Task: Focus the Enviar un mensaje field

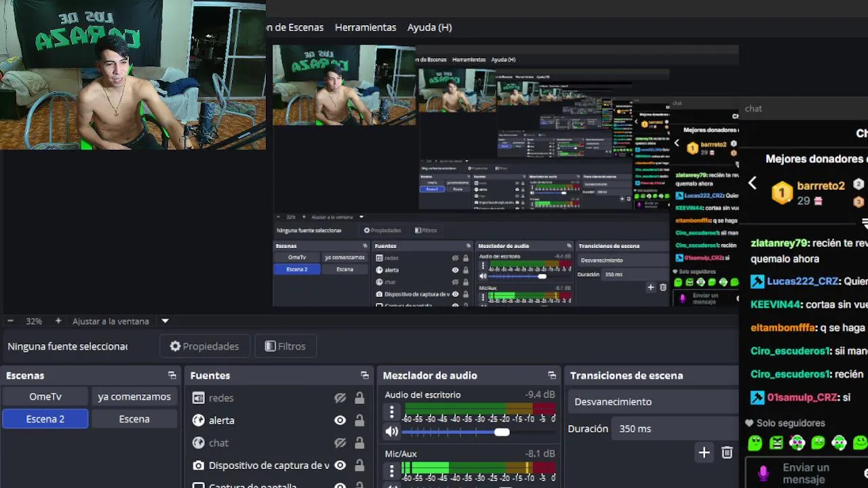Action: [807, 473]
